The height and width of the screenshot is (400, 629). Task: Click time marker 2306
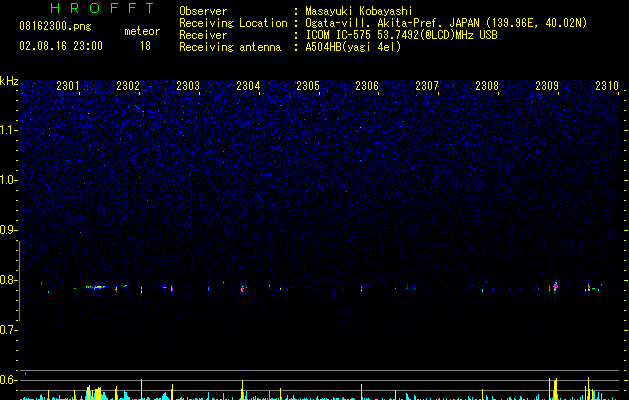pyautogui.click(x=367, y=86)
